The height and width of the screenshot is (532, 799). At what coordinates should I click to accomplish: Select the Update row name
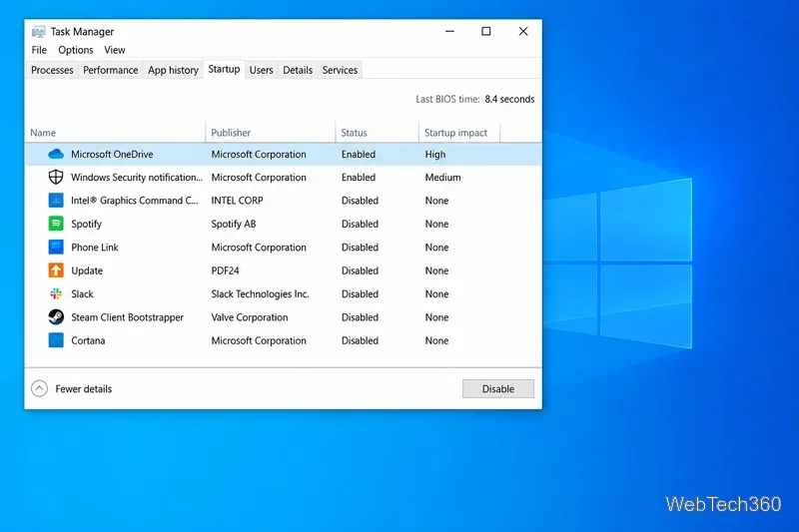click(x=87, y=270)
